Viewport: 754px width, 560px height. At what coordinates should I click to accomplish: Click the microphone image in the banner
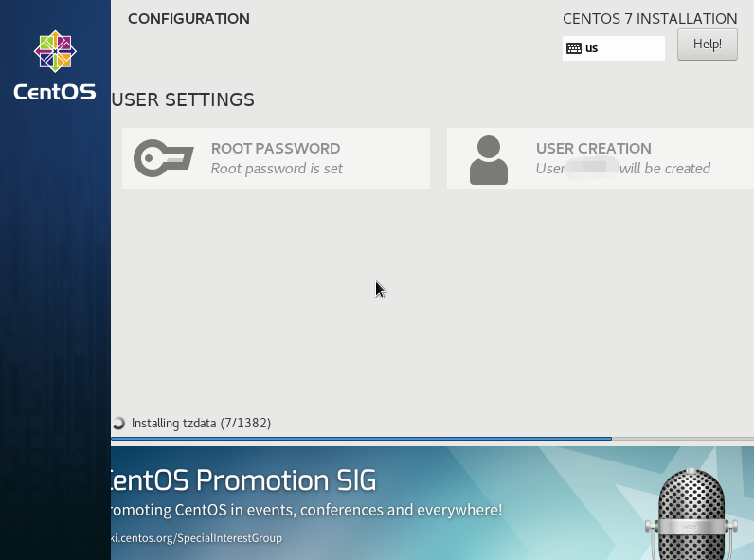(x=691, y=514)
